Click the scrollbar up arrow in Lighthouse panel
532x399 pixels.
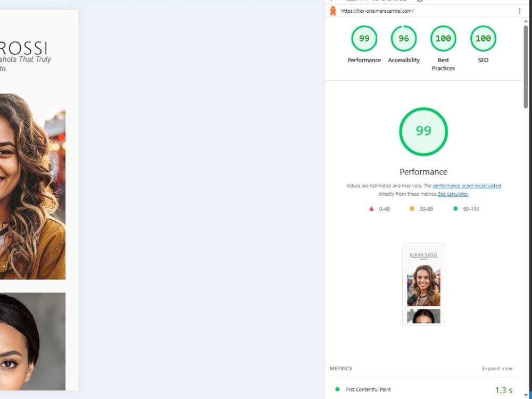tap(526, 21)
